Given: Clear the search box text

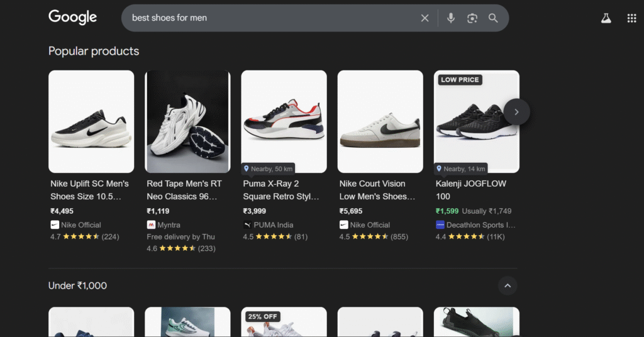Looking at the screenshot, I should tap(425, 18).
